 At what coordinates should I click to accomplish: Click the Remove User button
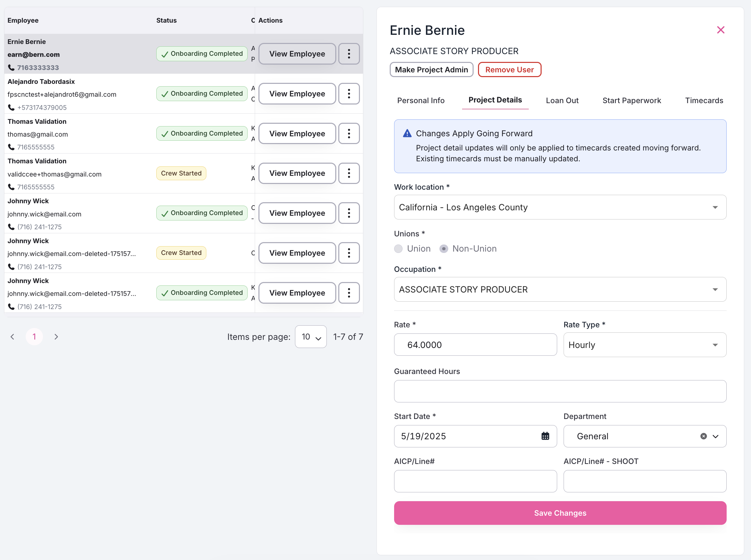click(509, 69)
